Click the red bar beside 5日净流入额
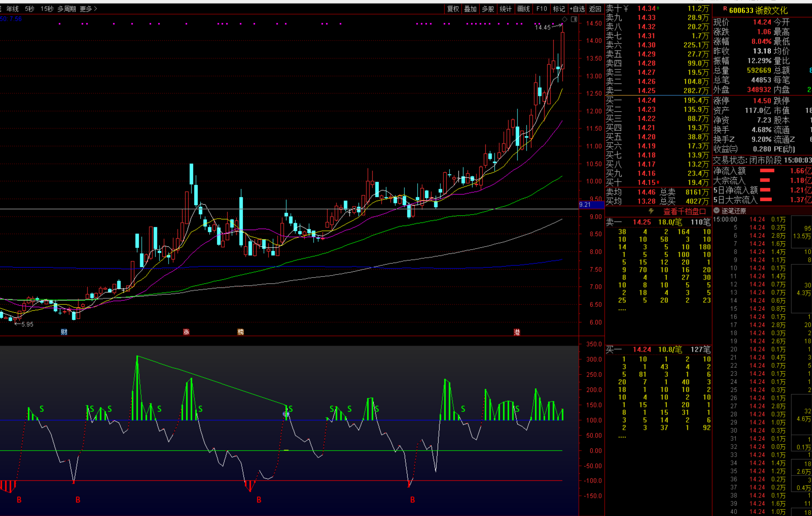 765,190
